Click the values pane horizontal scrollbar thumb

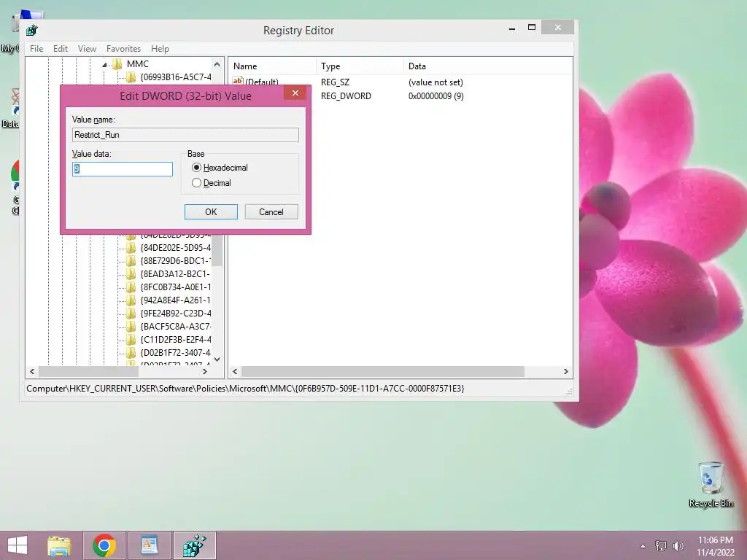383,371
